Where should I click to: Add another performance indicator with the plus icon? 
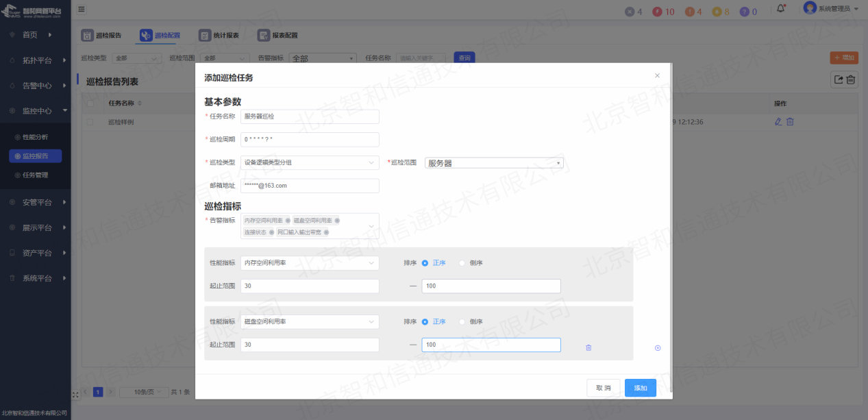click(658, 348)
